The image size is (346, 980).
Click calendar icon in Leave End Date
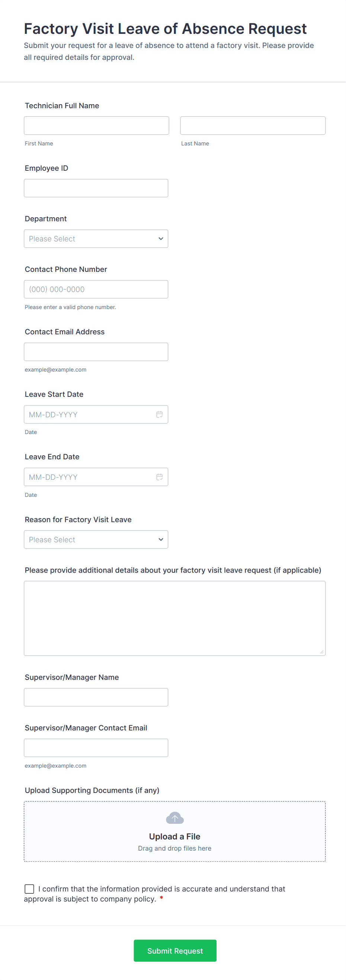(x=160, y=477)
